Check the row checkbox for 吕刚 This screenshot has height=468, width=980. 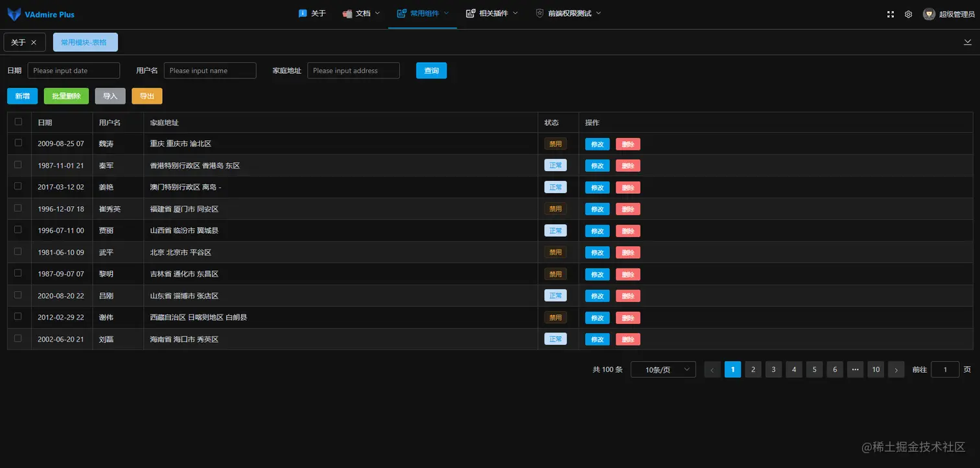pyautogui.click(x=18, y=295)
